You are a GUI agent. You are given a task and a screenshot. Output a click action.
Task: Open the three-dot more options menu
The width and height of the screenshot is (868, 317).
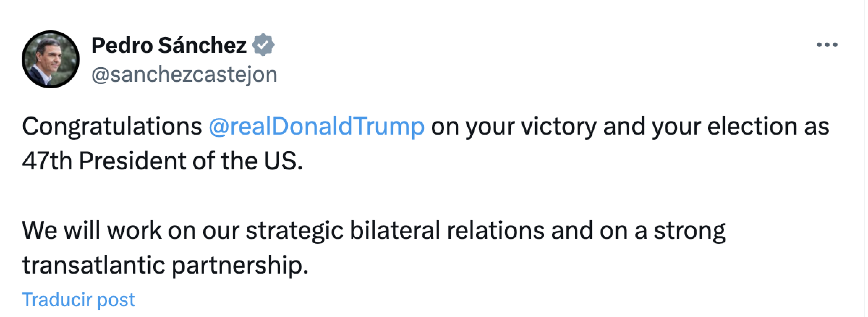point(827,44)
